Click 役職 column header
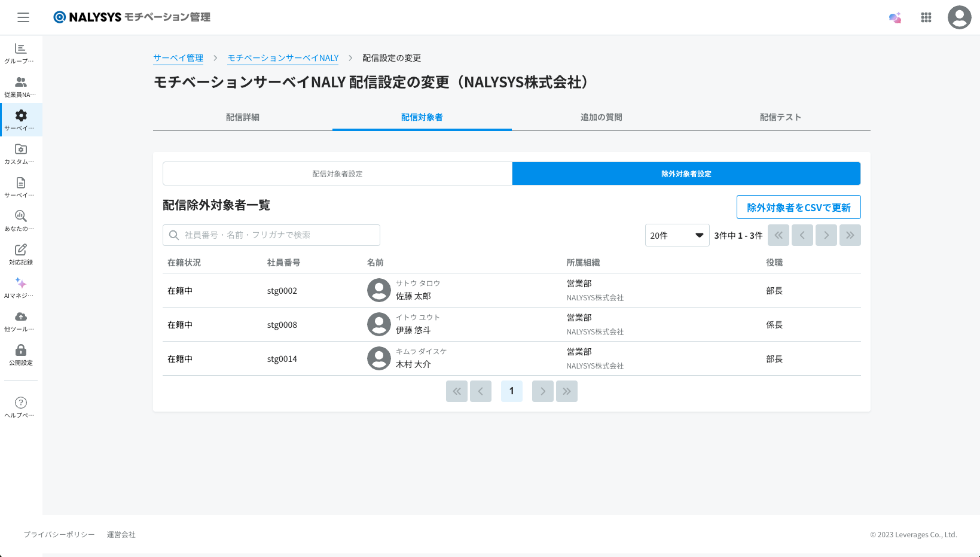The height and width of the screenshot is (557, 980). pyautogui.click(x=775, y=263)
